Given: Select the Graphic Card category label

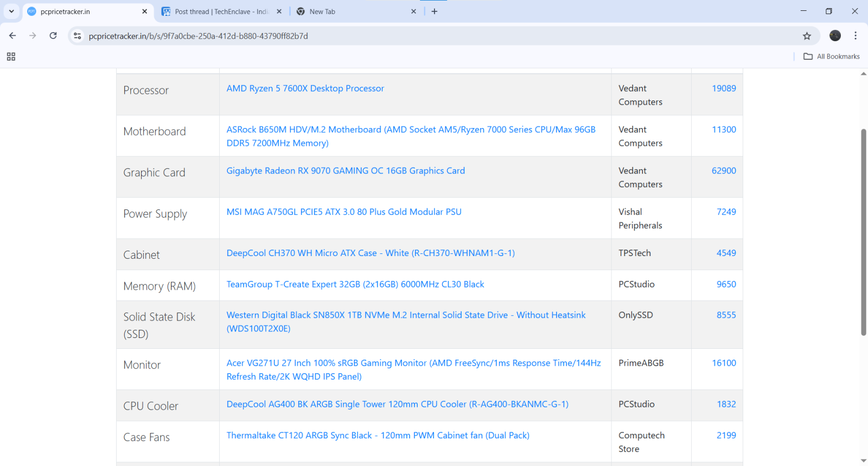Looking at the screenshot, I should tap(154, 173).
